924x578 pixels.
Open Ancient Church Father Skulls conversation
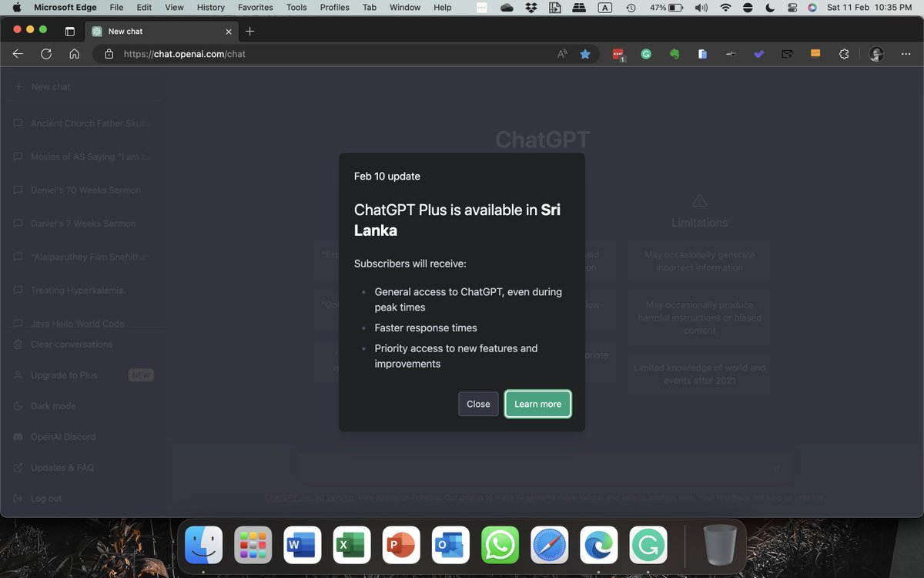pyautogui.click(x=83, y=123)
